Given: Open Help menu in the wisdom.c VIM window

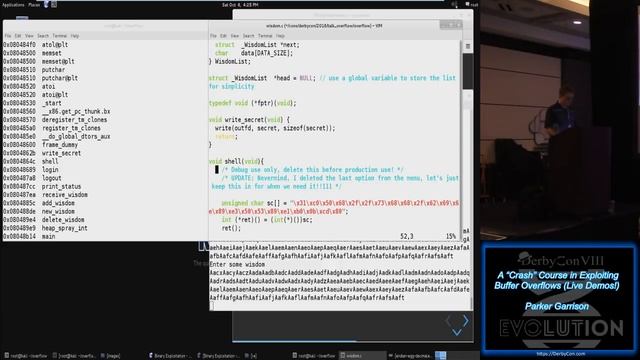Looking at the screenshot, I should (280, 36).
